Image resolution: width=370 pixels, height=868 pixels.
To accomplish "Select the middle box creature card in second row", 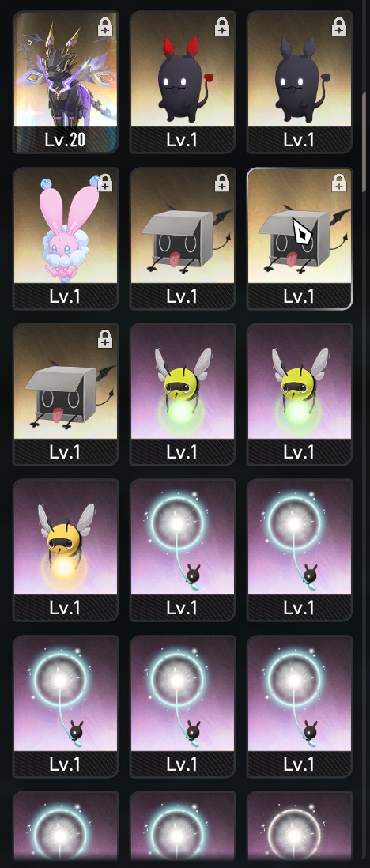I will tap(183, 238).
